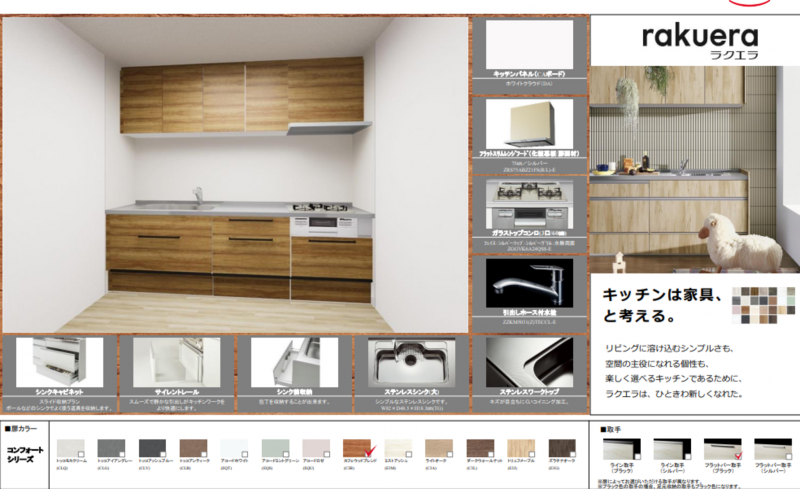Select the pull-out hose faucet image
The width and height of the screenshot is (800, 489).
point(529,283)
